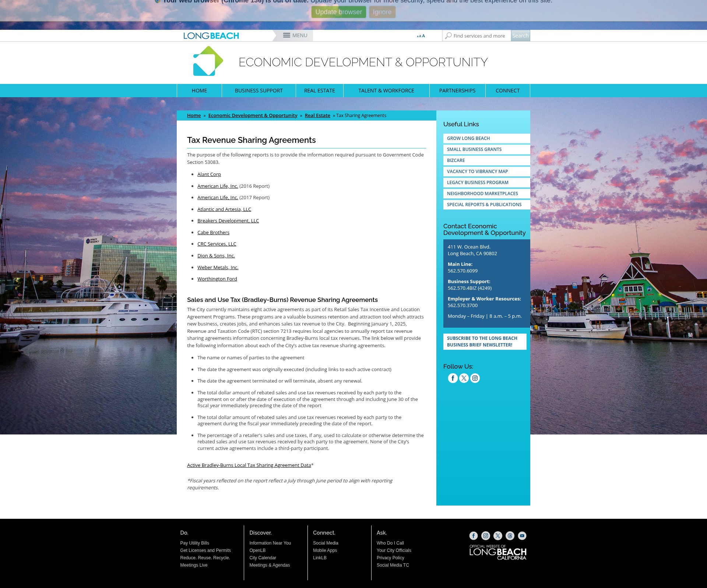Click the Long Beach logo

[211, 36]
